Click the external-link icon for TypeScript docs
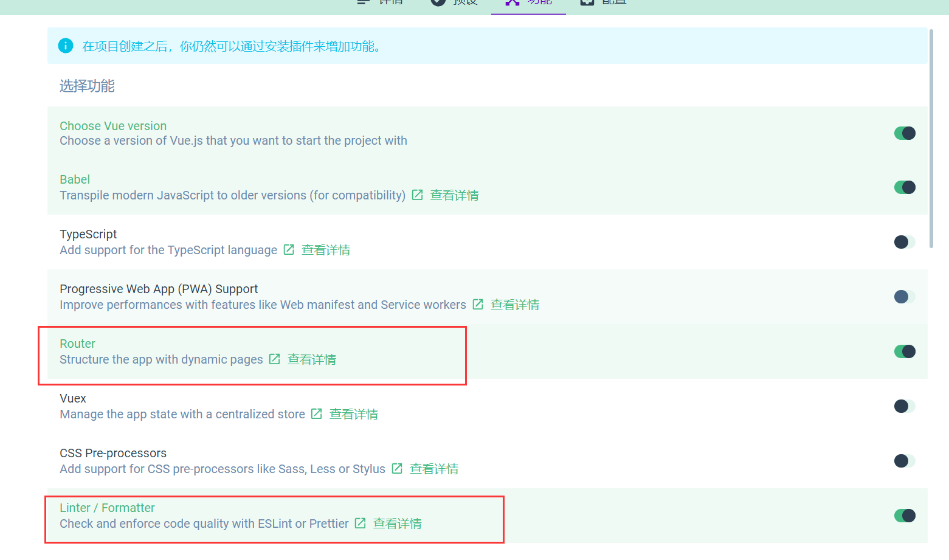Screen dimensions: 949x560 288,249
